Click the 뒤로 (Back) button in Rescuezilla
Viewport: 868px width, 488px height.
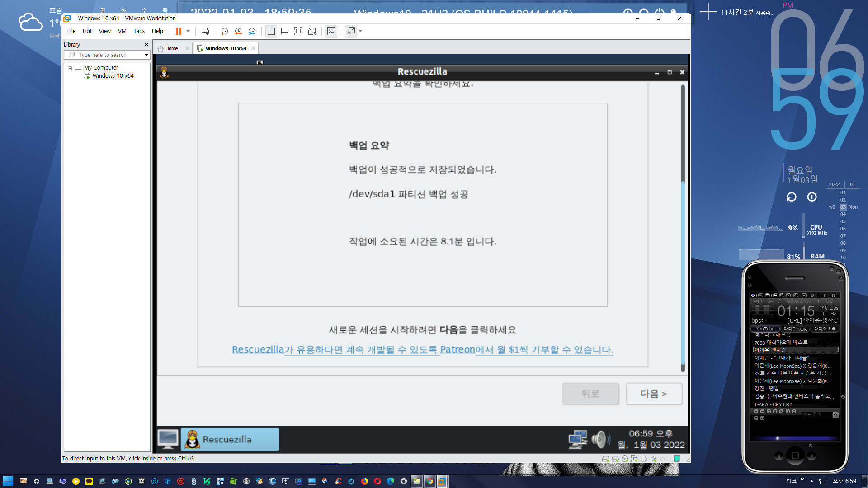[x=590, y=394]
